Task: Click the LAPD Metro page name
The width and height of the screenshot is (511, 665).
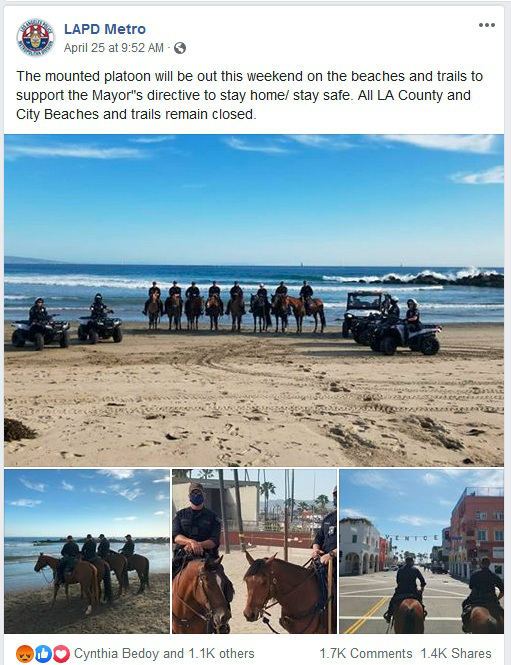Action: [105, 29]
